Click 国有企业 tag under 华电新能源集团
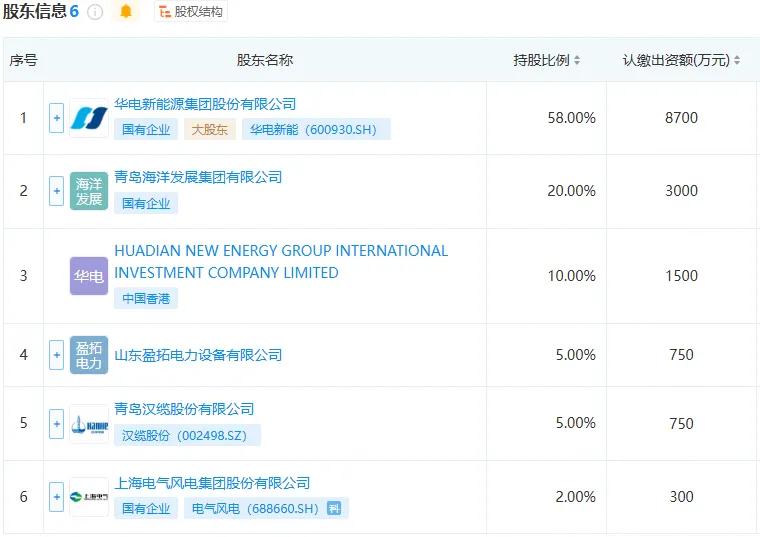 (146, 129)
